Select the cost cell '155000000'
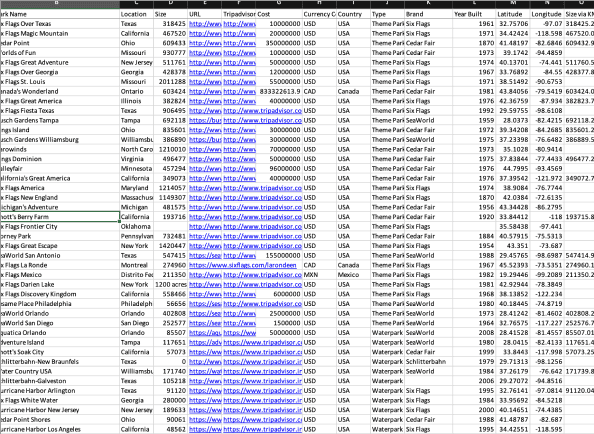 click(279, 256)
